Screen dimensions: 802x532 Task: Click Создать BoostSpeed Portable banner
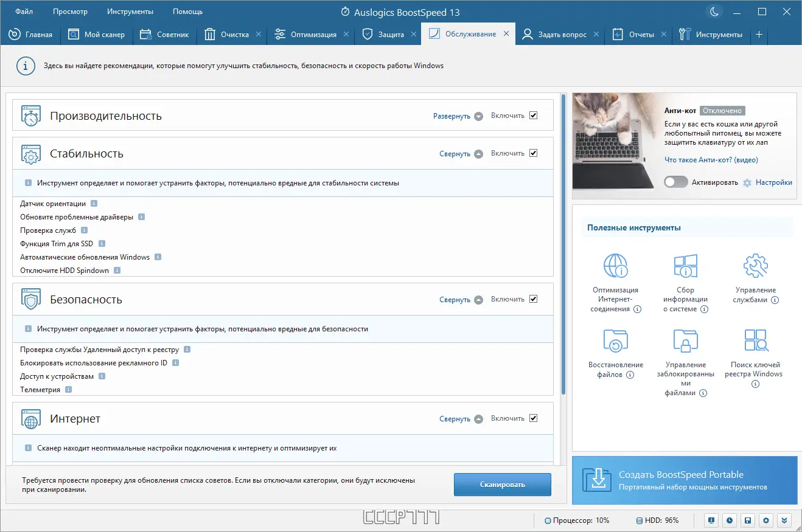point(685,480)
